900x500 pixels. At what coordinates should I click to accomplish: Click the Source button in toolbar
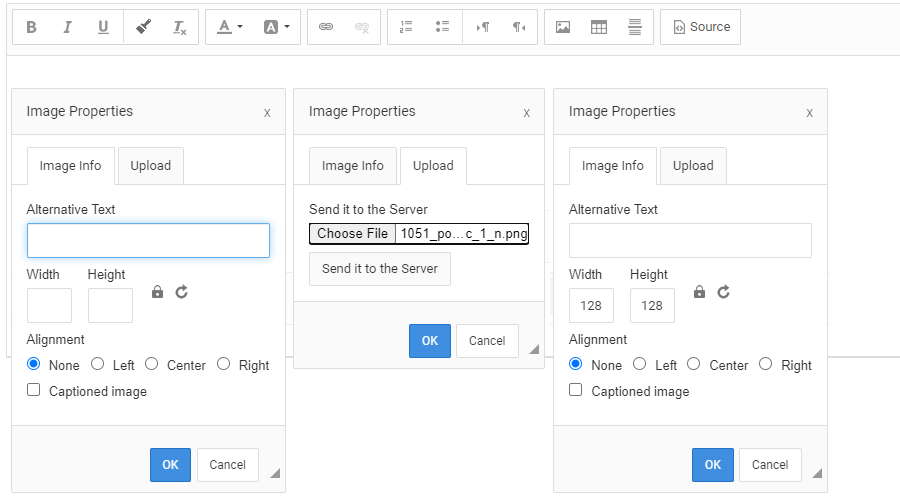[700, 27]
